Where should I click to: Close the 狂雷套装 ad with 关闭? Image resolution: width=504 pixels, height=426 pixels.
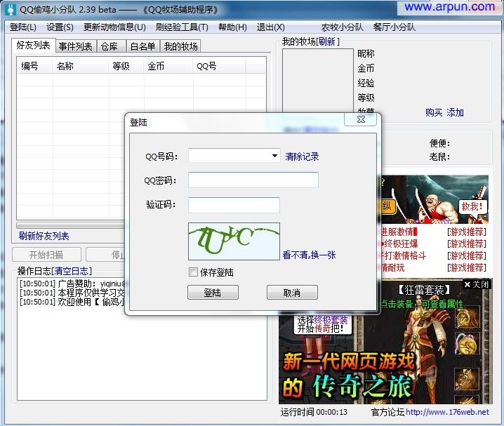[x=477, y=284]
